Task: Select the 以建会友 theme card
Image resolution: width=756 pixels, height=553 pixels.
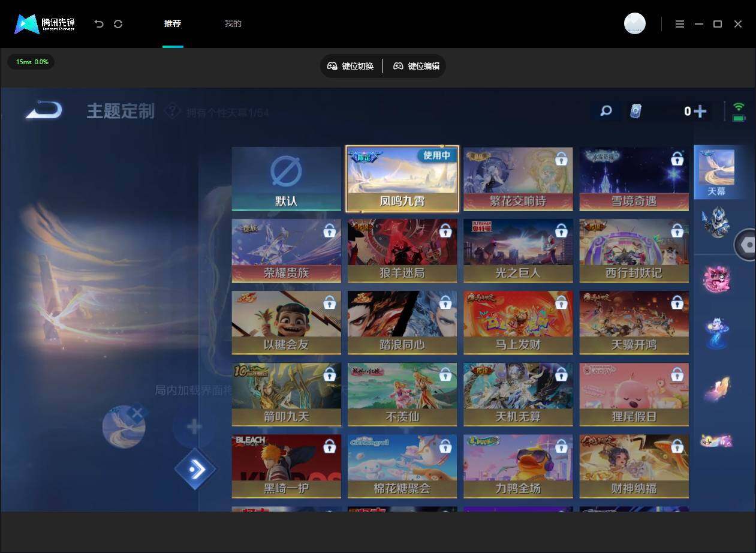Action: click(x=287, y=323)
